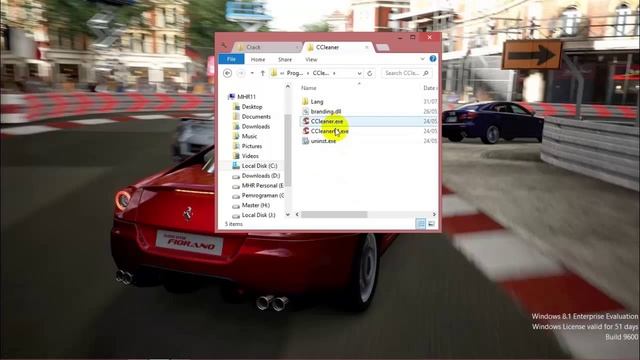640x360 pixels.
Task: Open MHR Personal drive
Action: tap(262, 185)
